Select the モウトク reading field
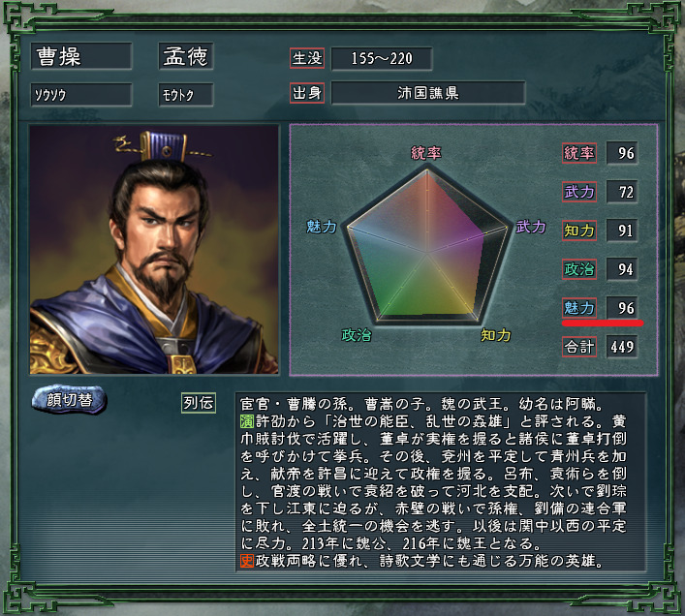 186,95
